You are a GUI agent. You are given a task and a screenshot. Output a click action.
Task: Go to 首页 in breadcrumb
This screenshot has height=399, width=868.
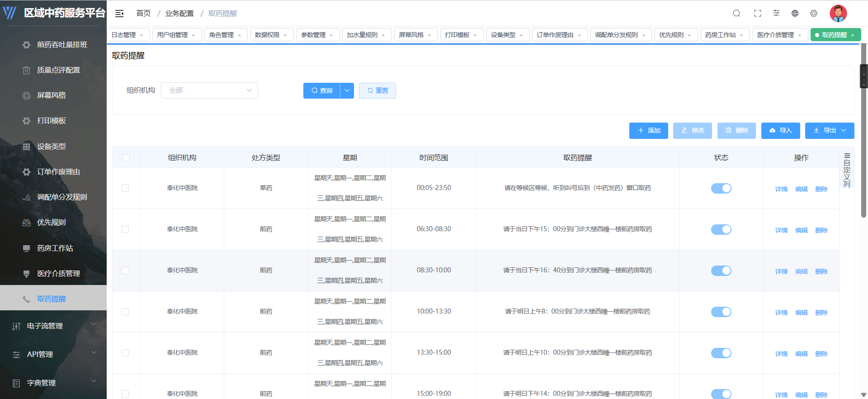click(143, 14)
